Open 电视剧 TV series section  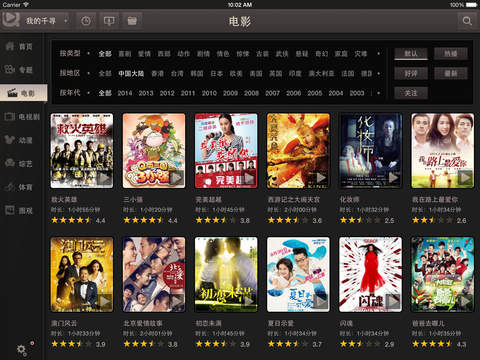click(22, 116)
